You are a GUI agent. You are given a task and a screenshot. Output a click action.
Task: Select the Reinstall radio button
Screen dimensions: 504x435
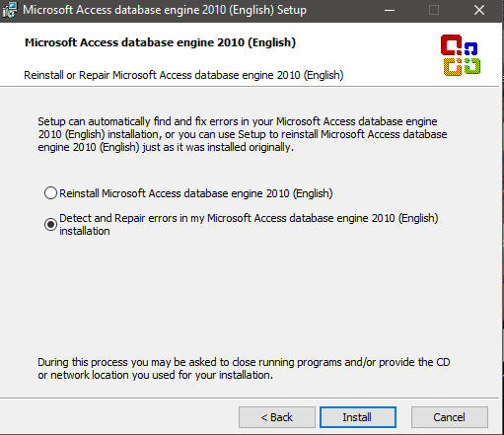(x=50, y=193)
